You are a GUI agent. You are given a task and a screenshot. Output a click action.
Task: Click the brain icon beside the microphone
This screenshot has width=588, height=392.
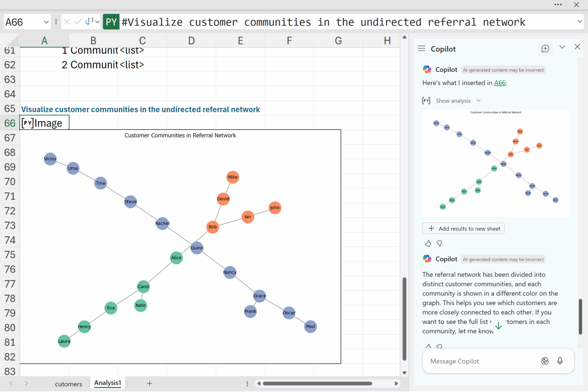click(545, 361)
